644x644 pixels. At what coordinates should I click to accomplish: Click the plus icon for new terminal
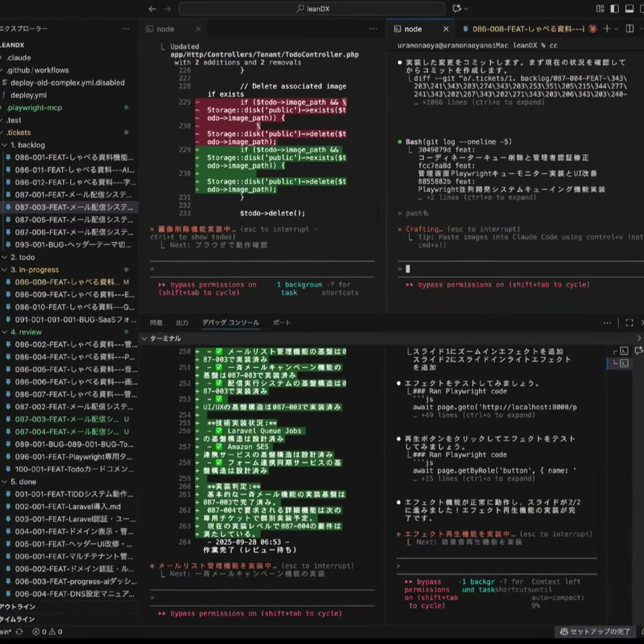coord(606,29)
